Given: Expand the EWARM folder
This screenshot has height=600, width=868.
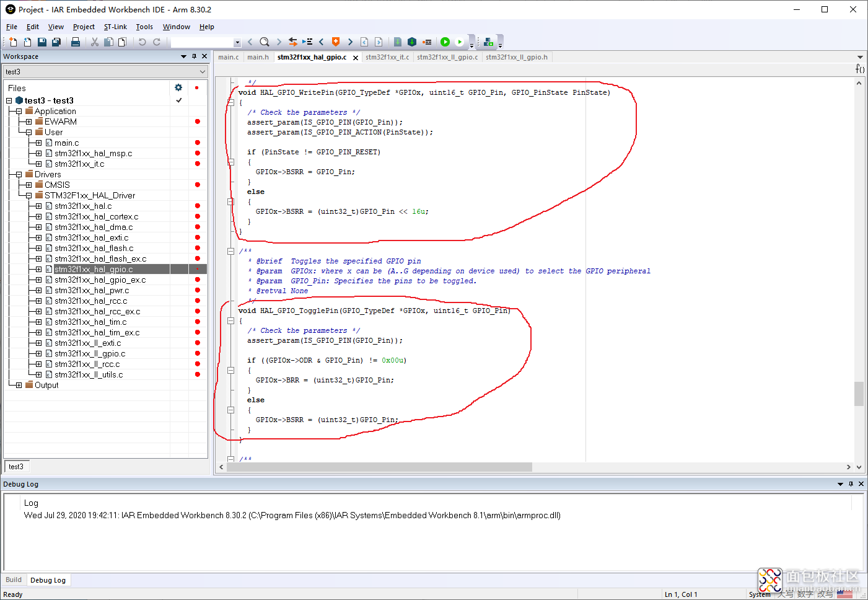Looking at the screenshot, I should 28,122.
